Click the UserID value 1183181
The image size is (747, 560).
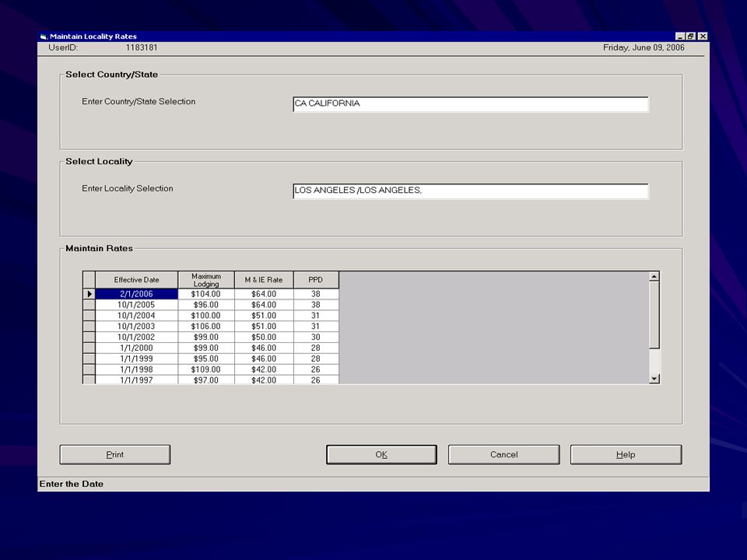(142, 47)
